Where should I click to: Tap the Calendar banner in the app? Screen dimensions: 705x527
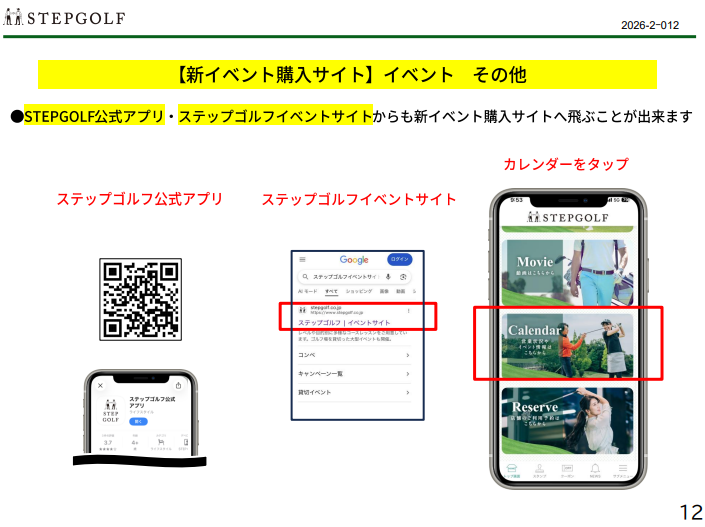coord(568,342)
